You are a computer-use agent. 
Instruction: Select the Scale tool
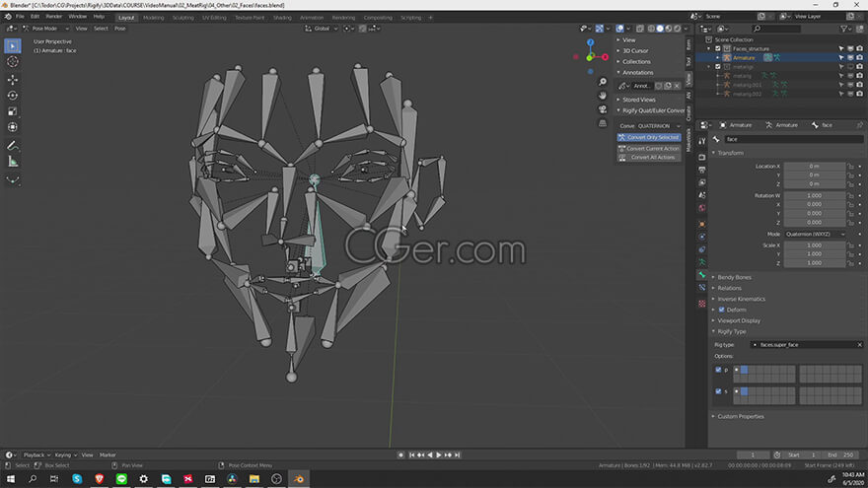[x=12, y=111]
